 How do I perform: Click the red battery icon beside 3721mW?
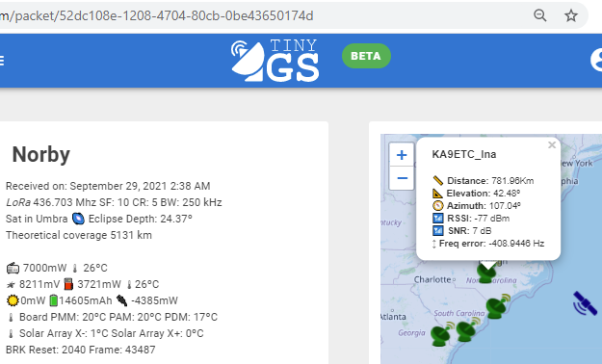pos(68,284)
